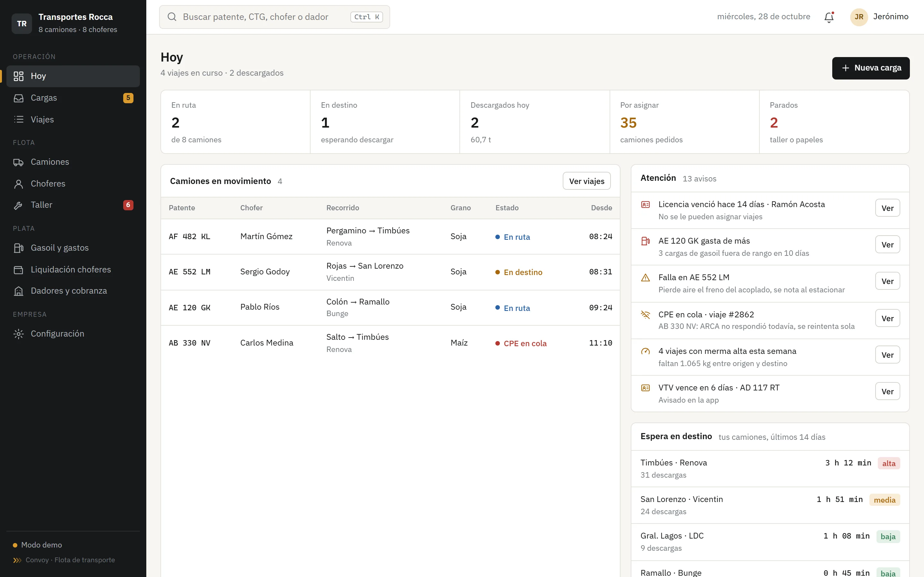Screen dimensions: 924x577
Task: Click the Ver viajes button
Action: point(586,181)
